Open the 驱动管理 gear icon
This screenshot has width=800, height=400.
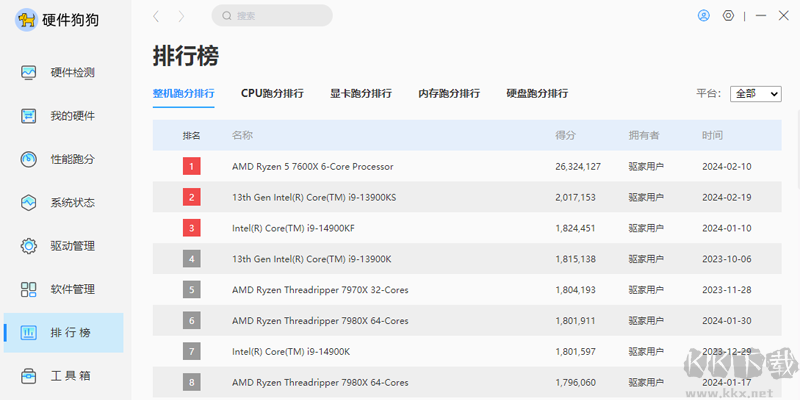point(29,246)
